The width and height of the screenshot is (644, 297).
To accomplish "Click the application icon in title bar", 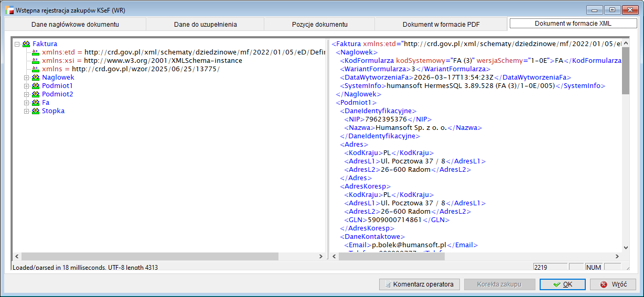I will (9, 10).
